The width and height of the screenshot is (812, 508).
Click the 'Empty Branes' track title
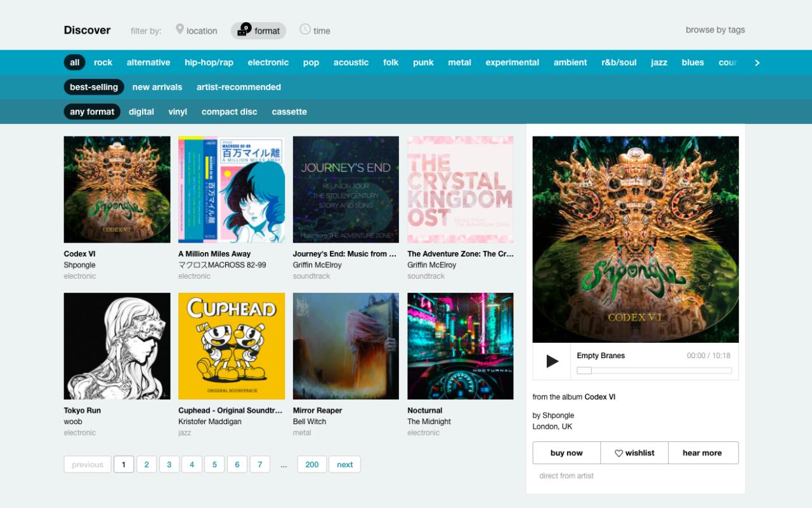pos(601,356)
